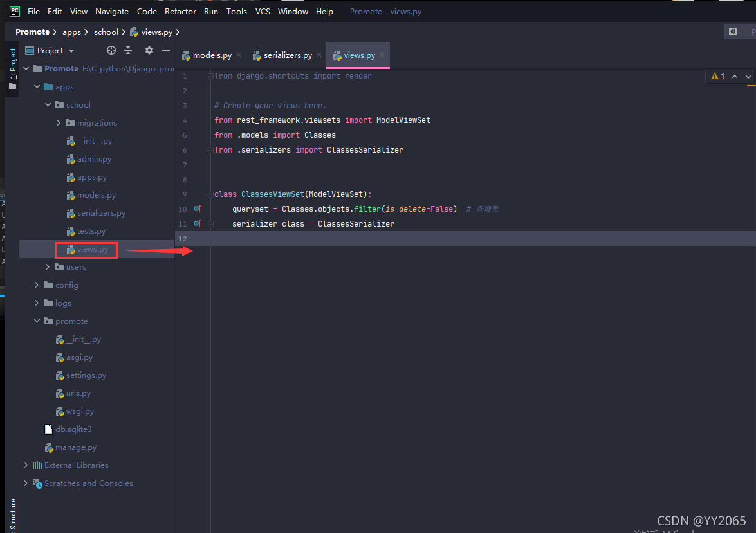Open the File menu
The height and width of the screenshot is (533, 756).
[x=33, y=11]
